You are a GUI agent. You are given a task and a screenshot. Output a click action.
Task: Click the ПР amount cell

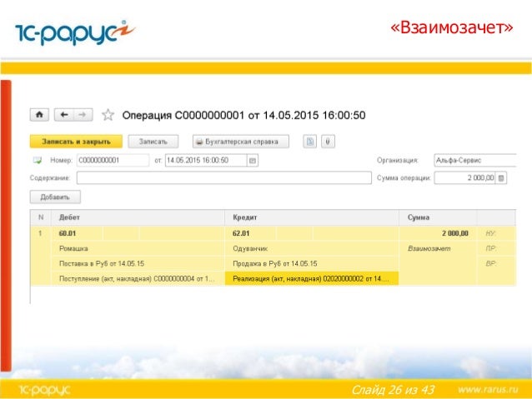coord(496,248)
